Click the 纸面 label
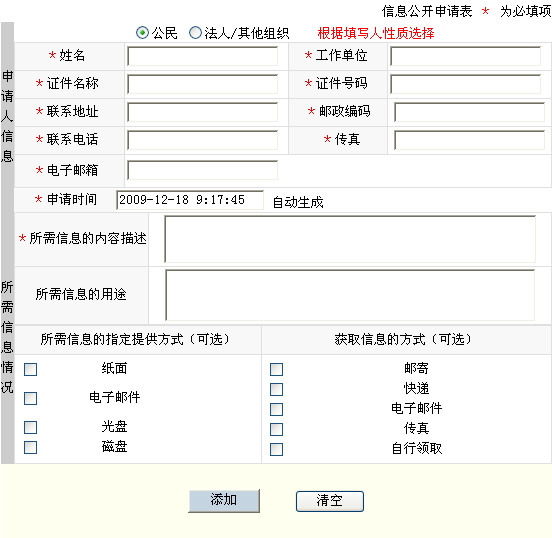 114,368
